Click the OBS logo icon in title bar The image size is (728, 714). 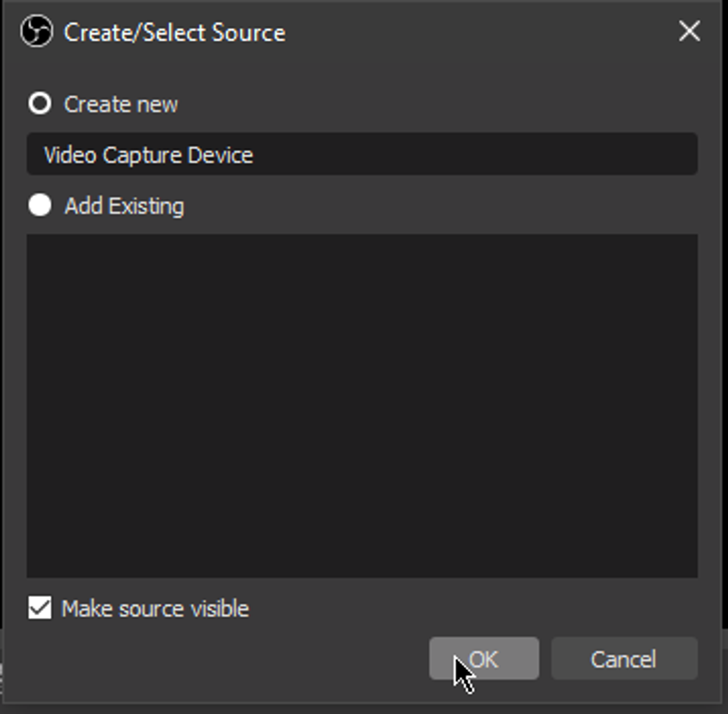click(36, 31)
